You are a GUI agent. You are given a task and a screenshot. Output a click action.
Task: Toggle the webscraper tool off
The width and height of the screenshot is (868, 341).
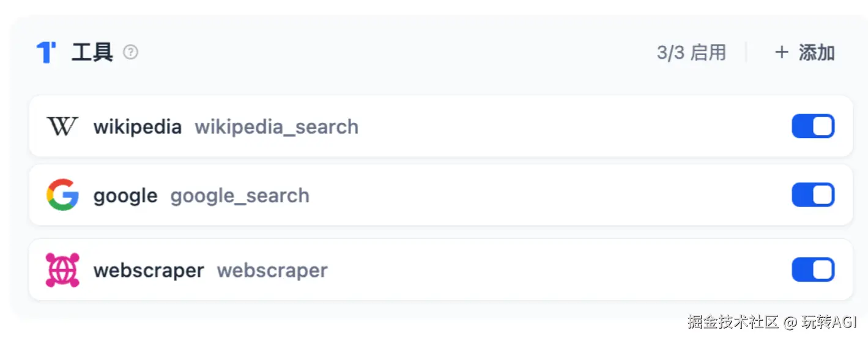tap(813, 270)
